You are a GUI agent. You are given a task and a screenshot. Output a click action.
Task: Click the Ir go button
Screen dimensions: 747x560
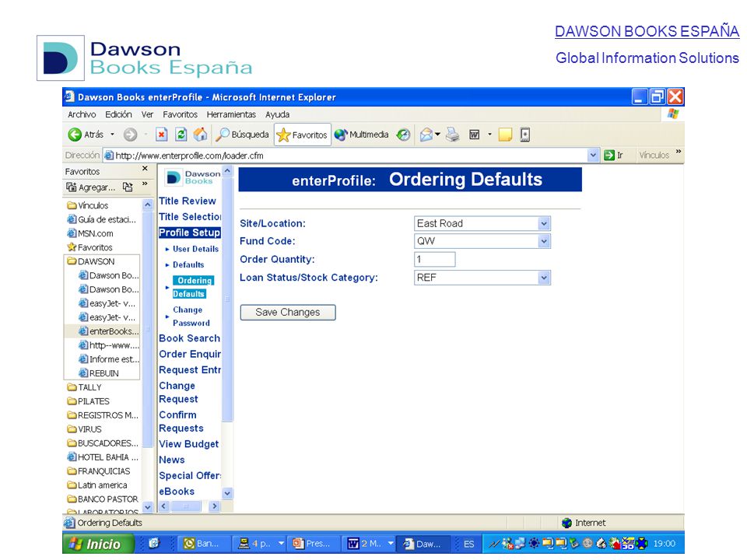(x=614, y=156)
